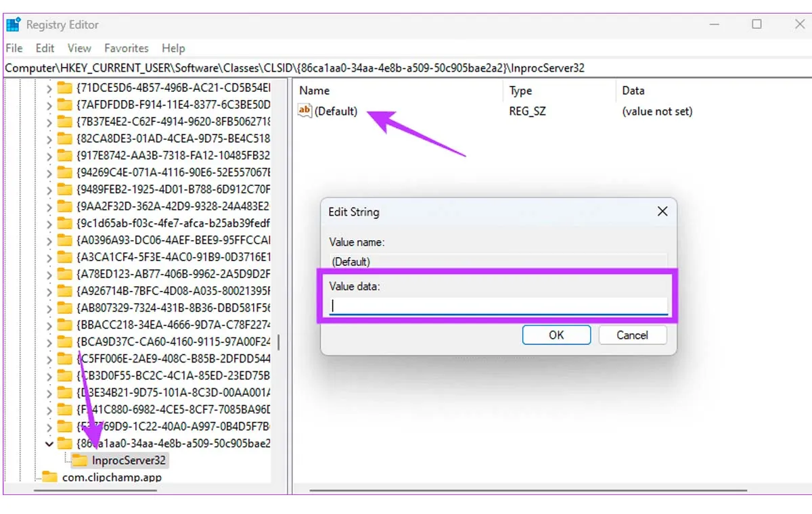This screenshot has width=812, height=514.
Task: Click folder icon for {BBACC218-34EA key
Action: click(65, 325)
